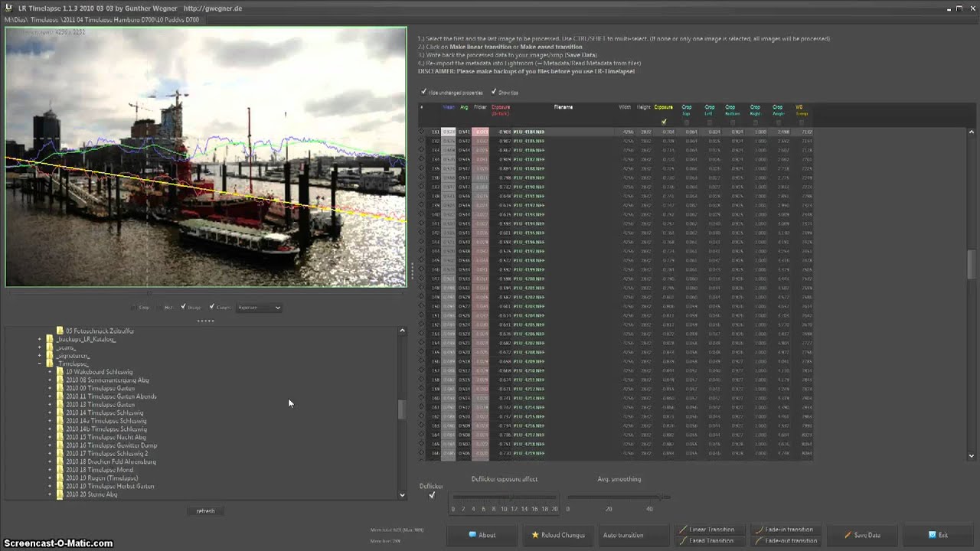Select 2010 11 Timelapse Garten Abends folder
Image resolution: width=980 pixels, height=551 pixels.
111,396
